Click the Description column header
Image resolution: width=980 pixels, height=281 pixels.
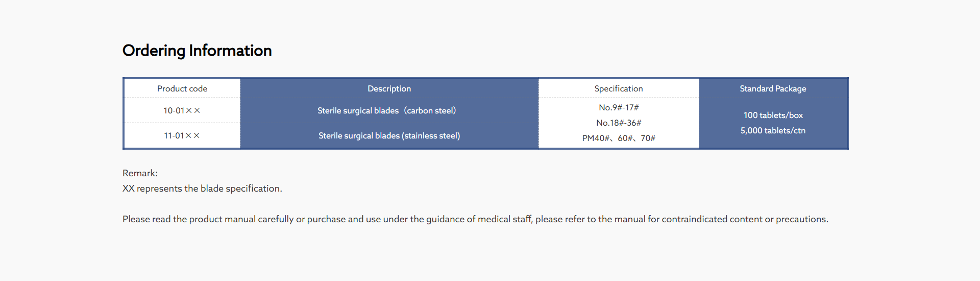[x=389, y=89]
